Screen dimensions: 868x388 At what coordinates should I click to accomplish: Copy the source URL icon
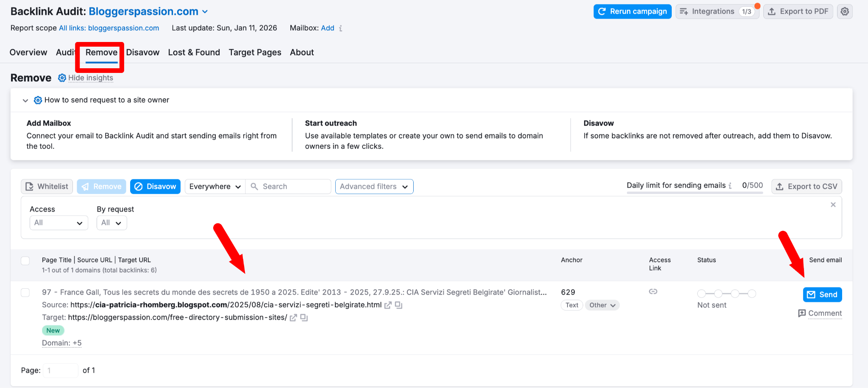pos(398,305)
